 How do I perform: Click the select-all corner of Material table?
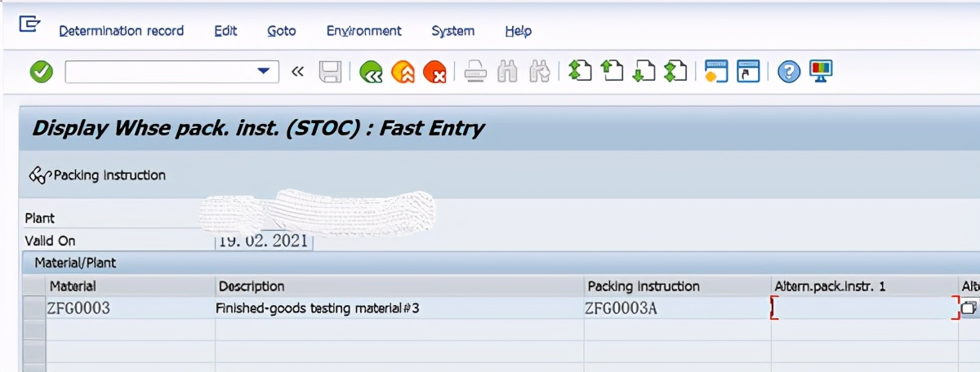click(x=33, y=286)
